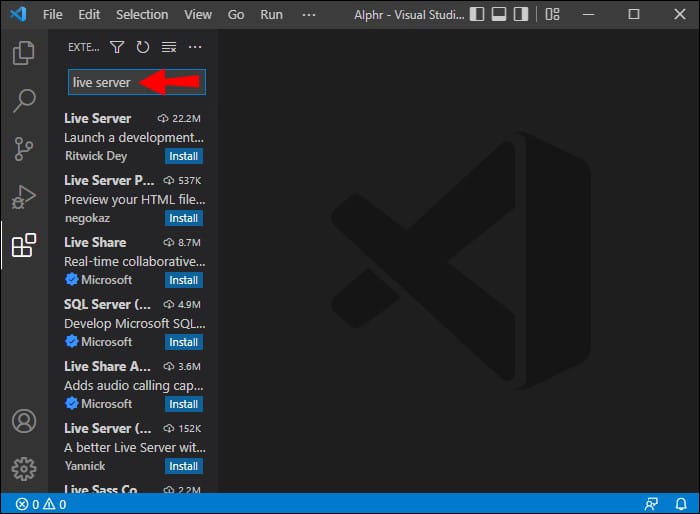Toggle the bottom panel layout button
Screen dimensions: 700x514
pos(499,15)
